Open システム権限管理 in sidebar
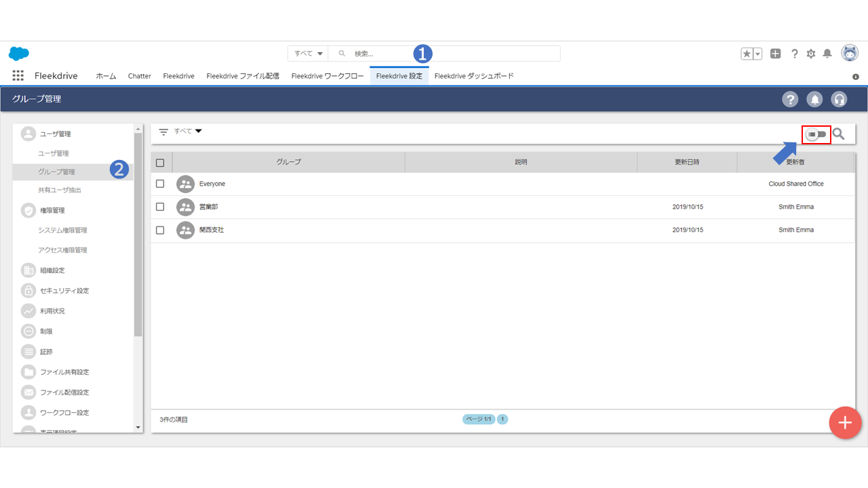 62,230
